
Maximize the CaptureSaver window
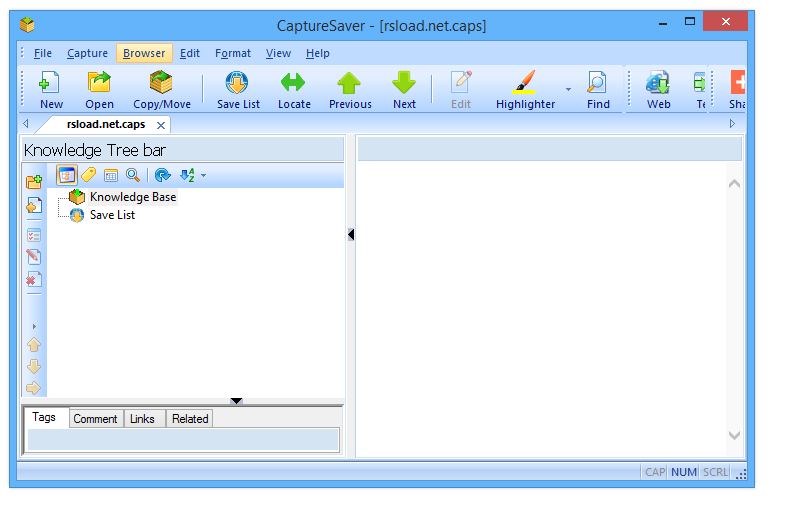tap(690, 22)
